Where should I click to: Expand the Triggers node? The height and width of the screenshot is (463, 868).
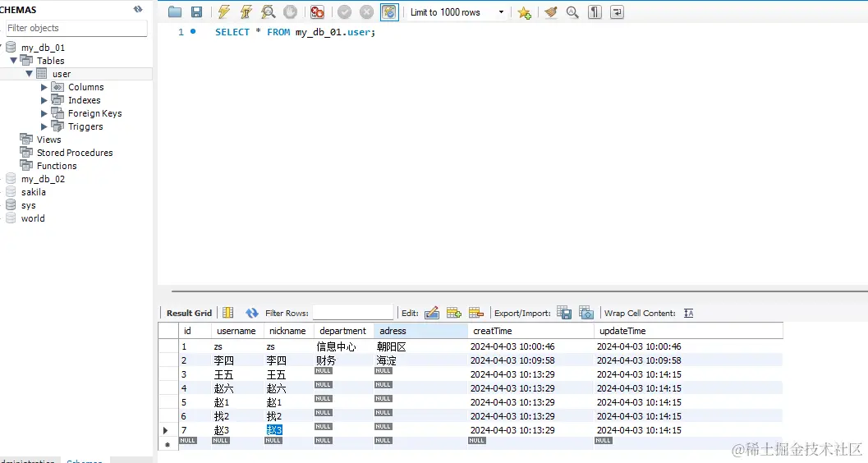pos(44,126)
